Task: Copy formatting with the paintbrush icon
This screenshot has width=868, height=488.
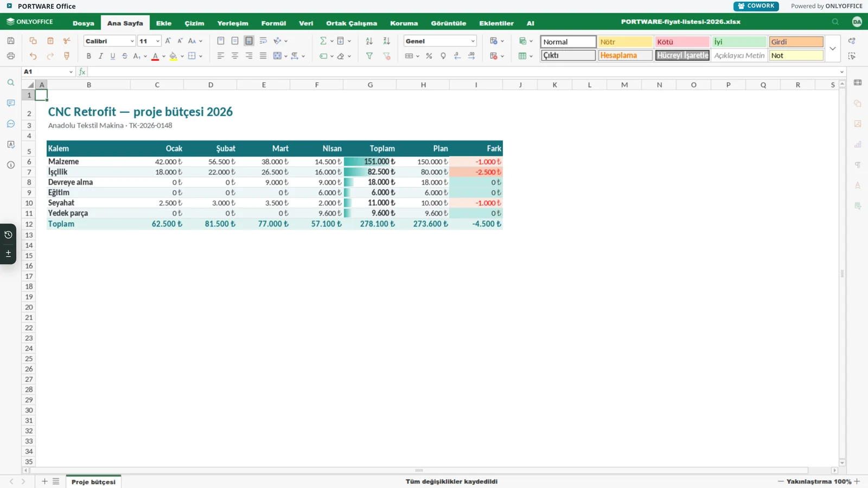Action: pos(67,56)
